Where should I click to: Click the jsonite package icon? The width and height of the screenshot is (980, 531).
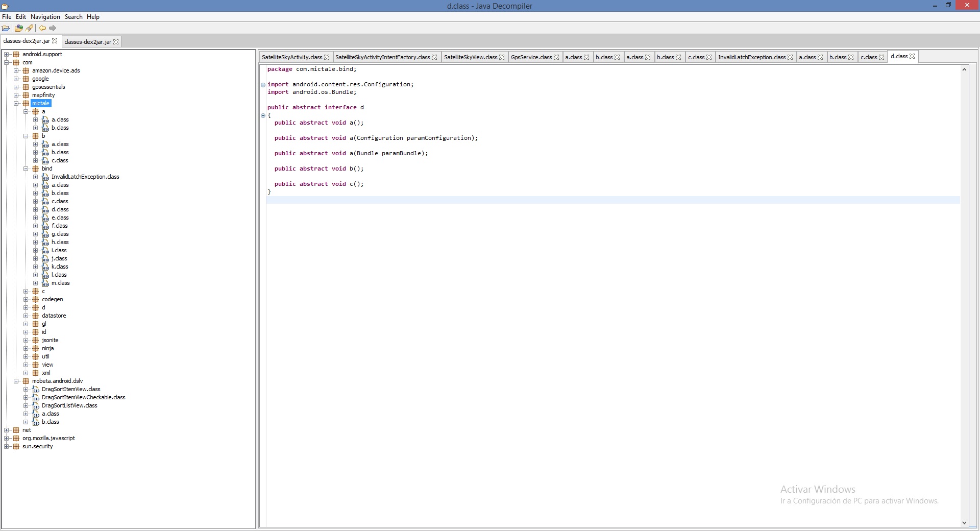[x=36, y=340]
